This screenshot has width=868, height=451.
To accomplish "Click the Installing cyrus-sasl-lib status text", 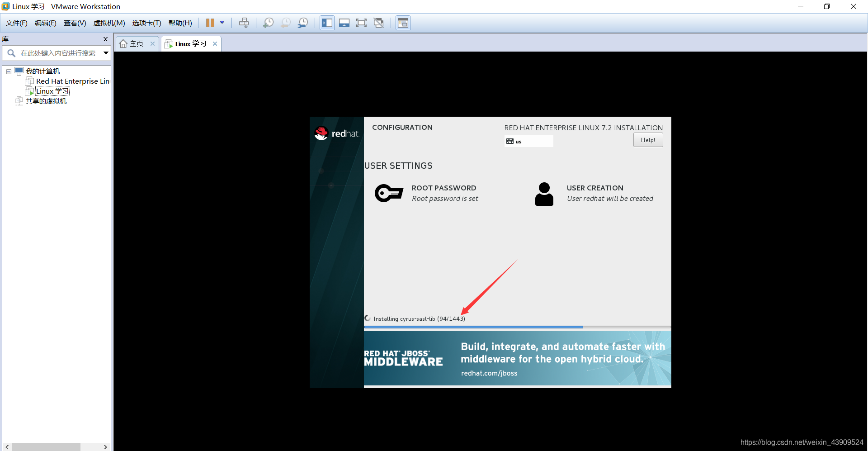I will pyautogui.click(x=419, y=319).
